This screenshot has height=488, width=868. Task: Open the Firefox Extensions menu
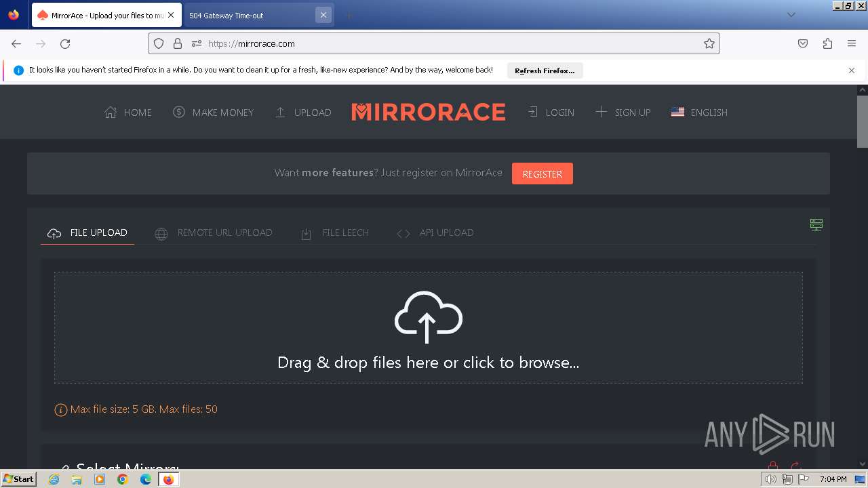[827, 43]
